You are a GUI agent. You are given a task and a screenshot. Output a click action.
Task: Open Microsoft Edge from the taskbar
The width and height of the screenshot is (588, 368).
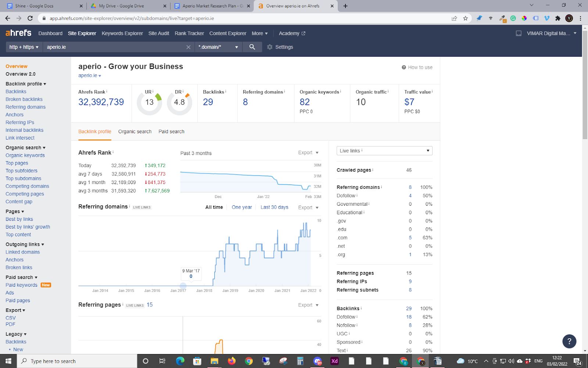click(x=180, y=361)
